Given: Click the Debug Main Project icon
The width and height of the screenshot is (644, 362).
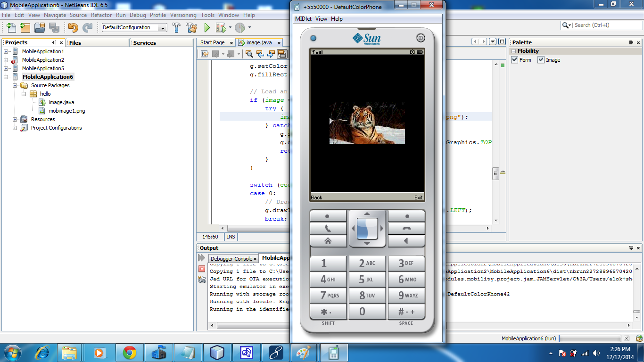Looking at the screenshot, I should tap(220, 27).
